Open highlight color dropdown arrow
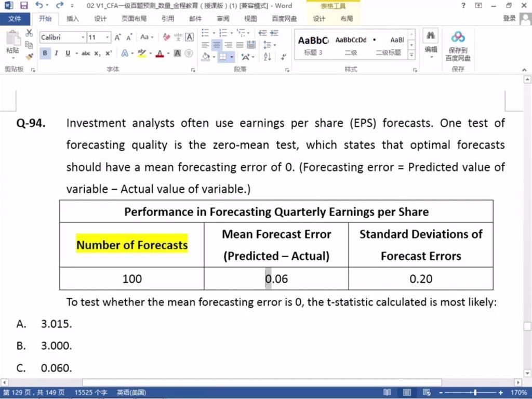The height and width of the screenshot is (399, 532). [x=150, y=54]
